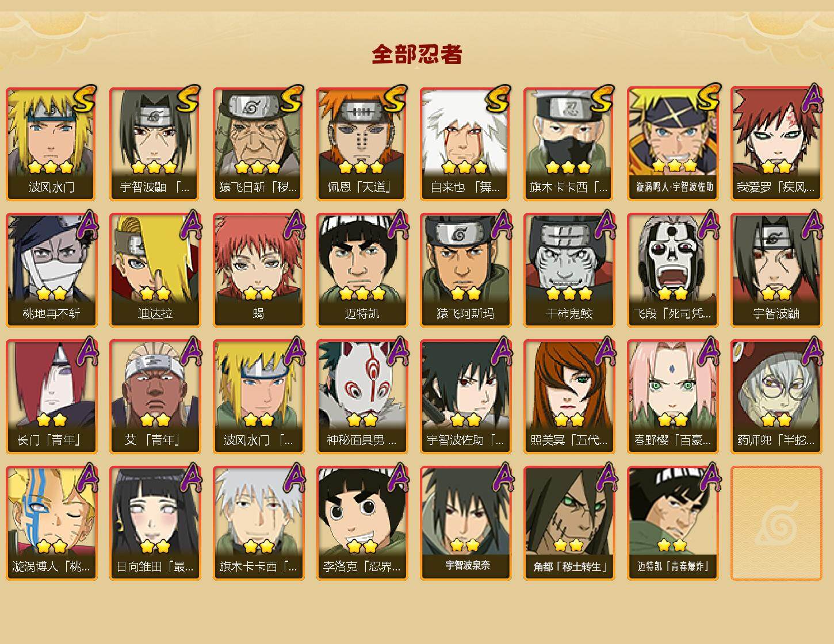Open the 神秘面具男 masked ninja card
This screenshot has height=644, width=834.
tap(362, 397)
